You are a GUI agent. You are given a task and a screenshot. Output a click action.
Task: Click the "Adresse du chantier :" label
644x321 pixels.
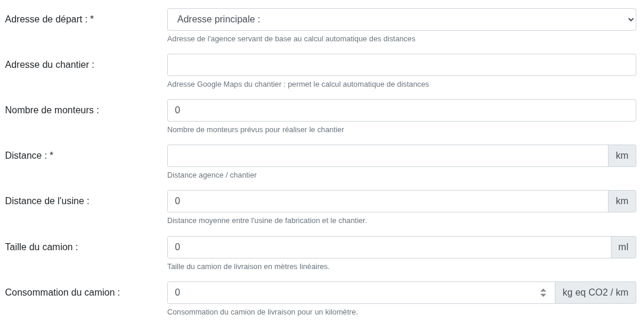[50, 65]
